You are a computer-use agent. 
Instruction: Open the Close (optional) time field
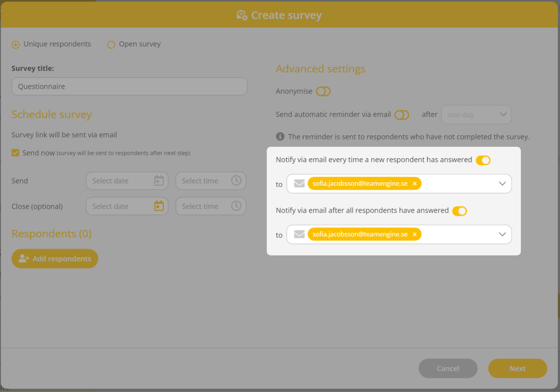(x=211, y=206)
